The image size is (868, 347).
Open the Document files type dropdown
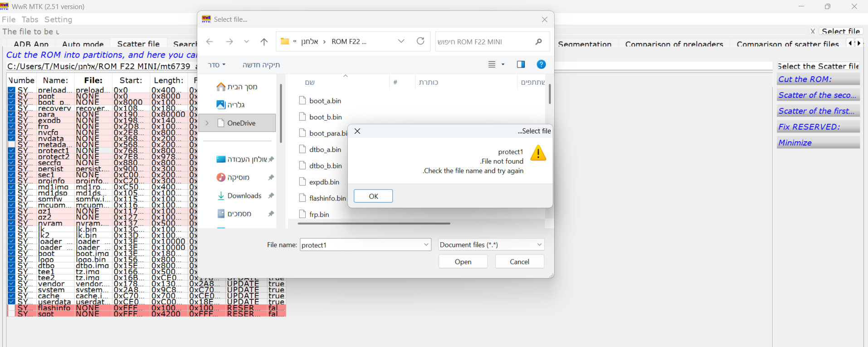[539, 245]
